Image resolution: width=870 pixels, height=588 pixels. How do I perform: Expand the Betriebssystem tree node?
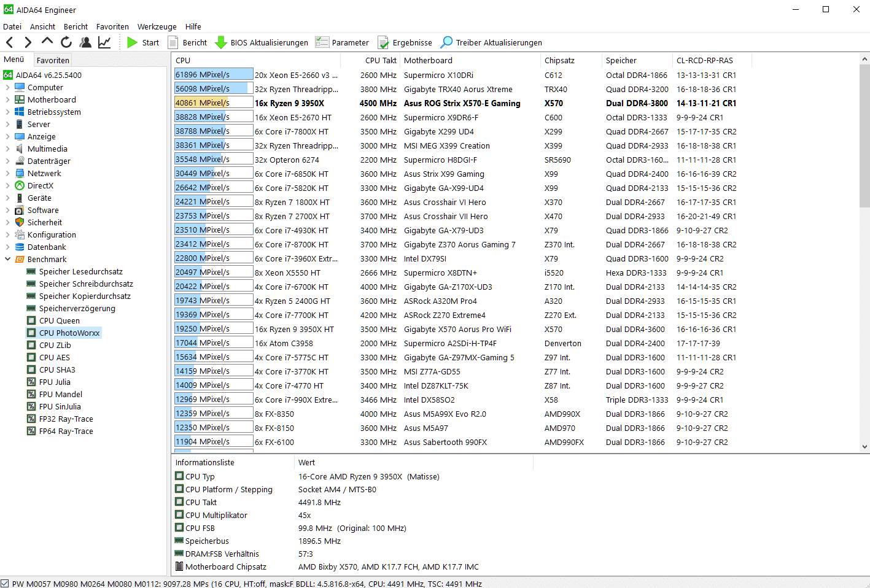click(x=7, y=112)
